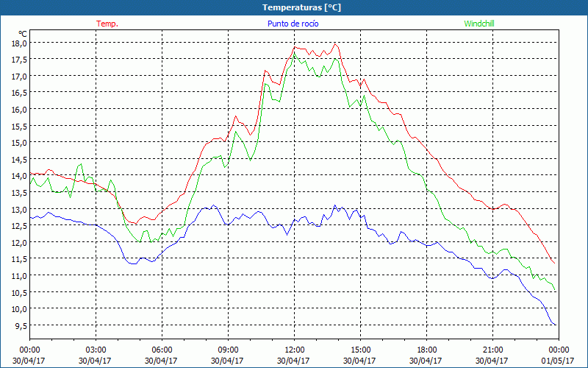Click the 12,5 y-axis value
The height and width of the screenshot is (368, 588).
[x=19, y=226]
